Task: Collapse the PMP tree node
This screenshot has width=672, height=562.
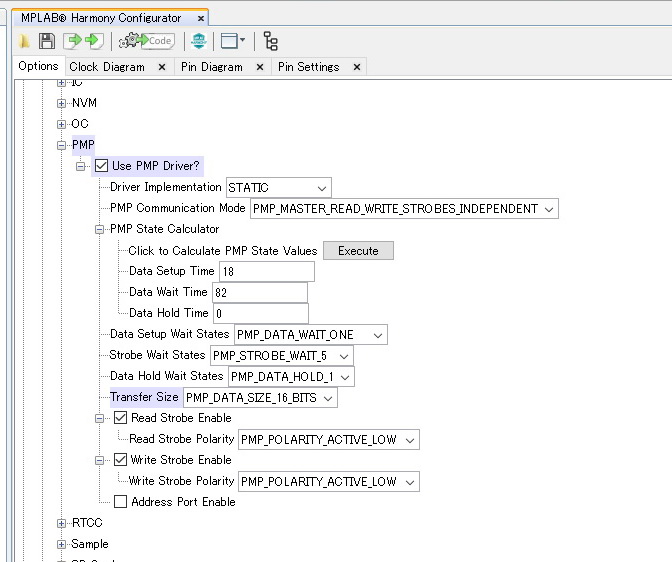Action: coord(61,145)
